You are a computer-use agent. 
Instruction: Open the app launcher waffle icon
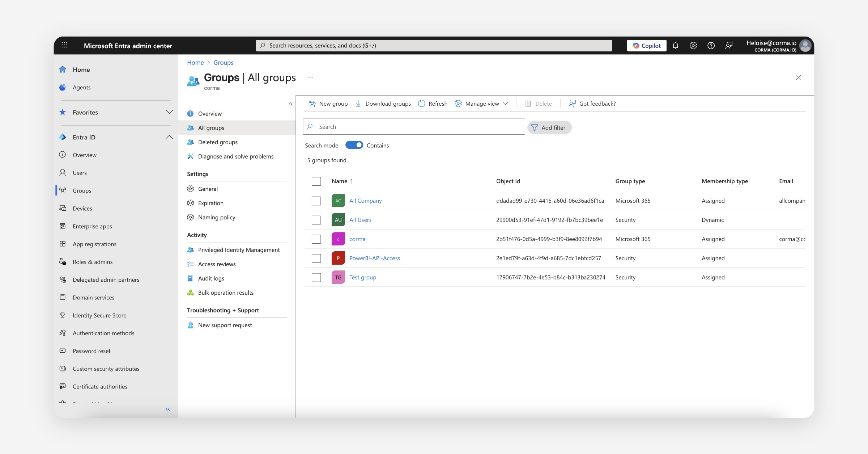pyautogui.click(x=64, y=45)
